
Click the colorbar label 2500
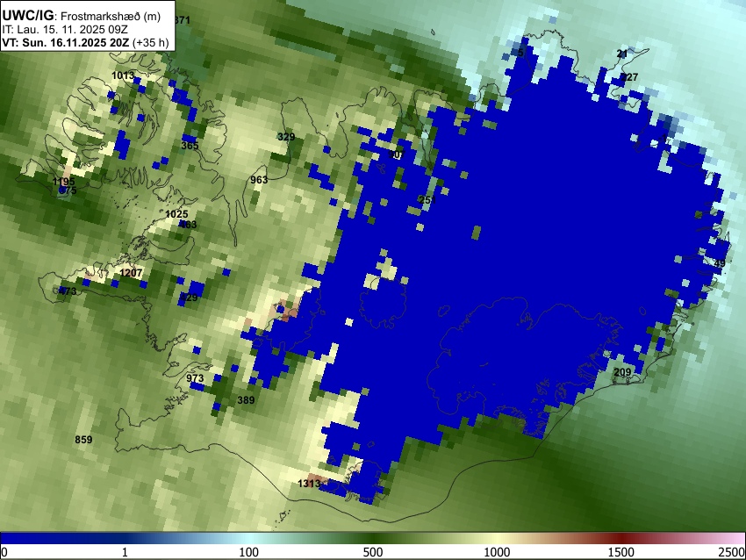click(x=732, y=552)
